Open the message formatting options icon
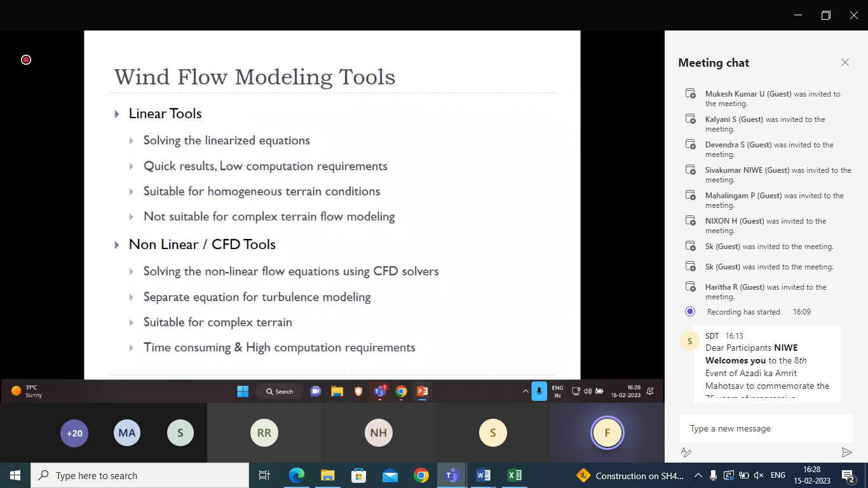Viewport: 868px width, 488px height. click(x=686, y=452)
